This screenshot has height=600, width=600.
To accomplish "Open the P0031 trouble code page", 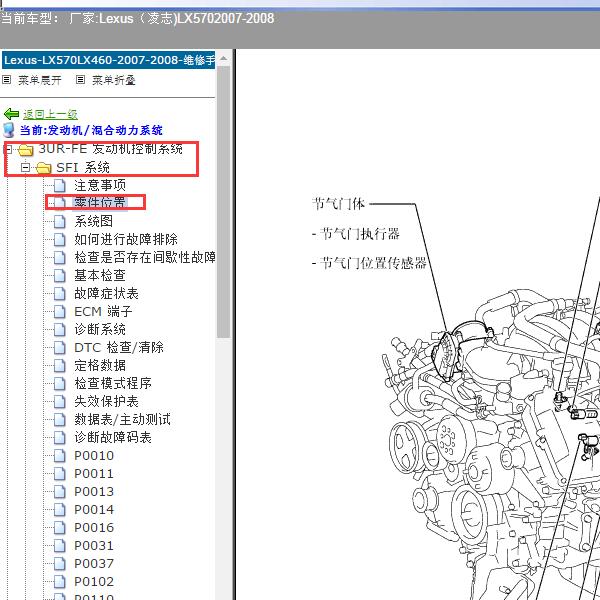I will pos(94,545).
